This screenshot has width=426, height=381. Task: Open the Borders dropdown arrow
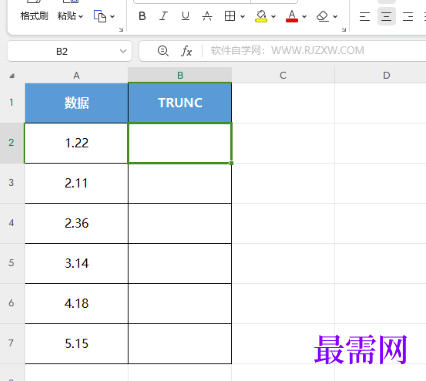[242, 16]
